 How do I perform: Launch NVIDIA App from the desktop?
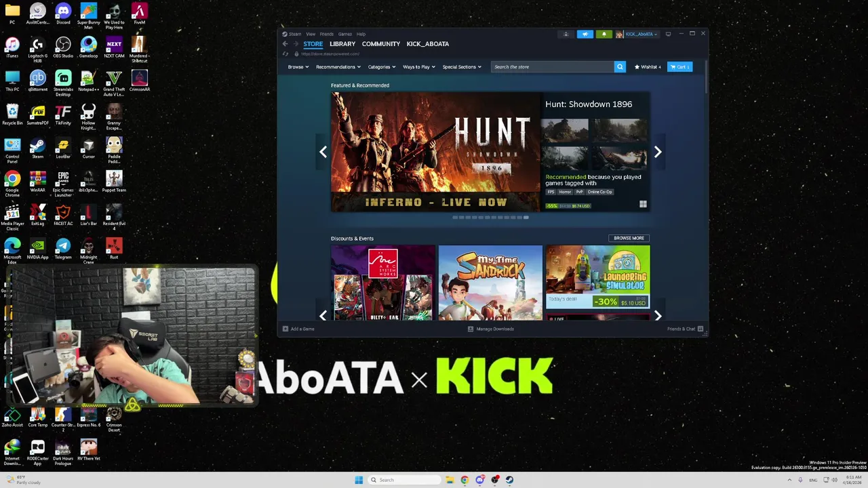pos(37,248)
